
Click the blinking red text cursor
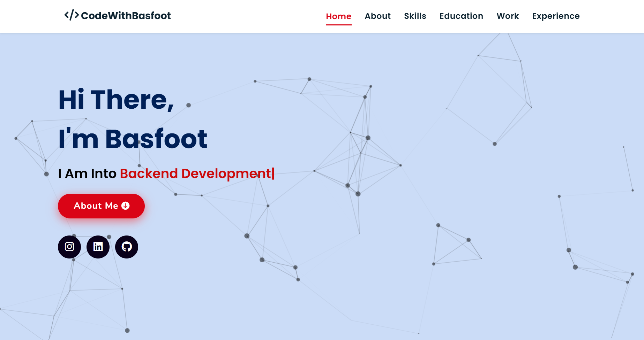tap(273, 173)
